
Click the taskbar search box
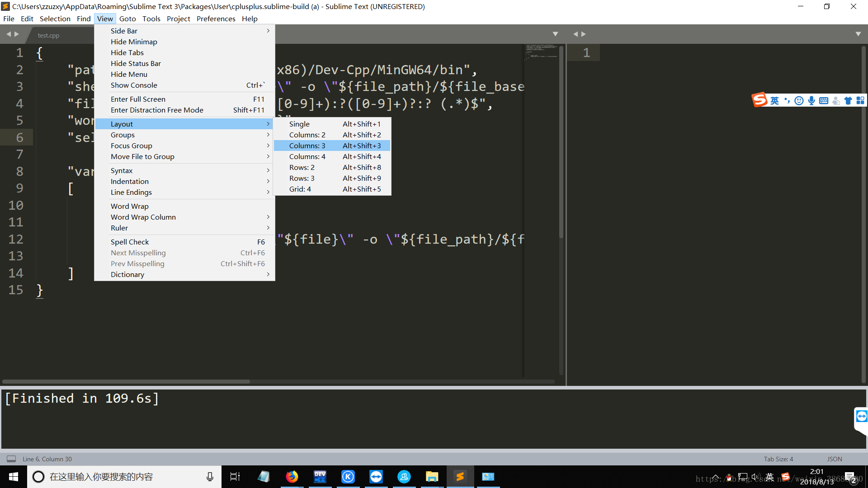pos(124,477)
